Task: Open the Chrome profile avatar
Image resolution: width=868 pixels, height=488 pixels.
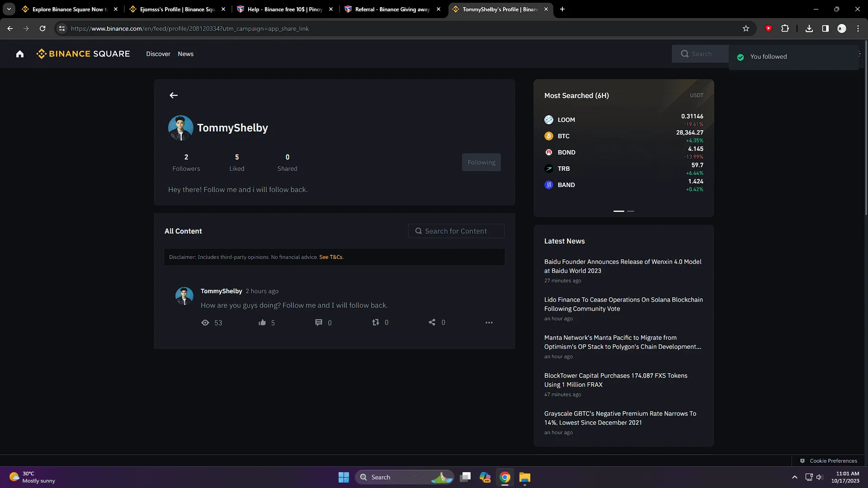Action: click(842, 28)
